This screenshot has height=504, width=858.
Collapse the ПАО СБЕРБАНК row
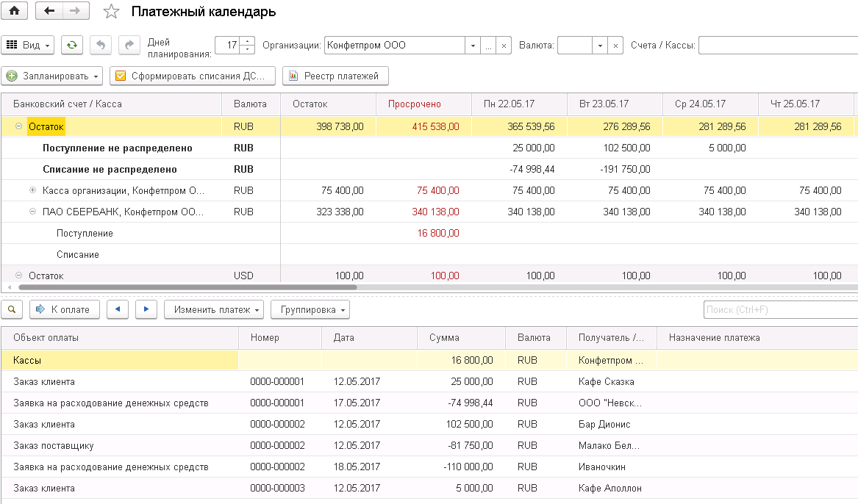33,212
